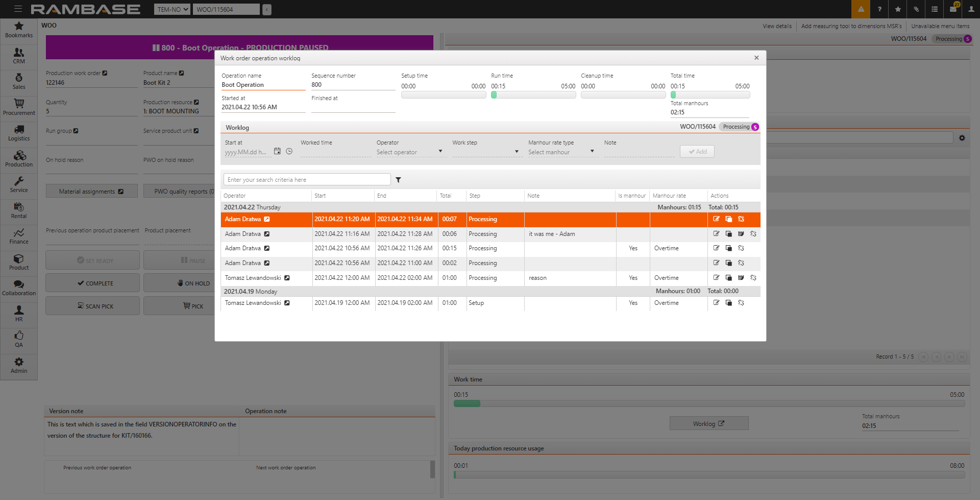Open the mail inbox icon with 27 badge

point(952,9)
